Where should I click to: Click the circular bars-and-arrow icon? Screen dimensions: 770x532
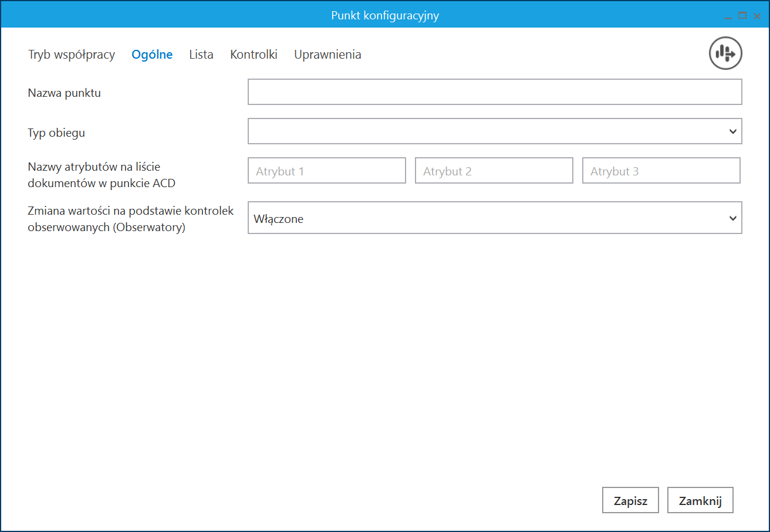pos(725,54)
